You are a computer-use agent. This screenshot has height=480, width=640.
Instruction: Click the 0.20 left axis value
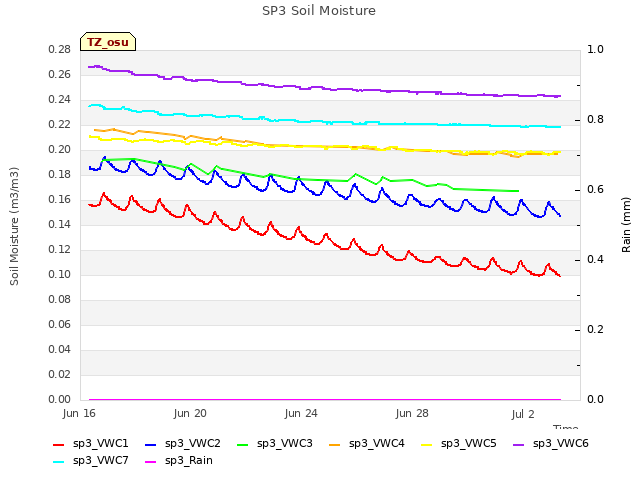click(x=60, y=150)
